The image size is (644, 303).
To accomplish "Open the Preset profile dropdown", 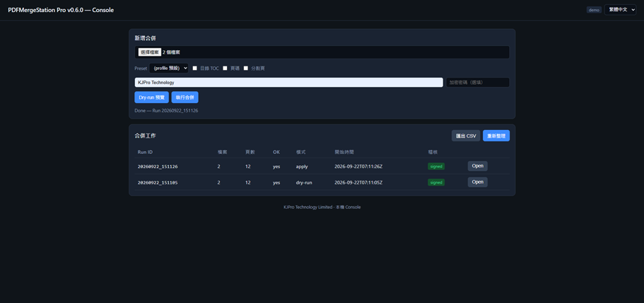I will pos(169,68).
